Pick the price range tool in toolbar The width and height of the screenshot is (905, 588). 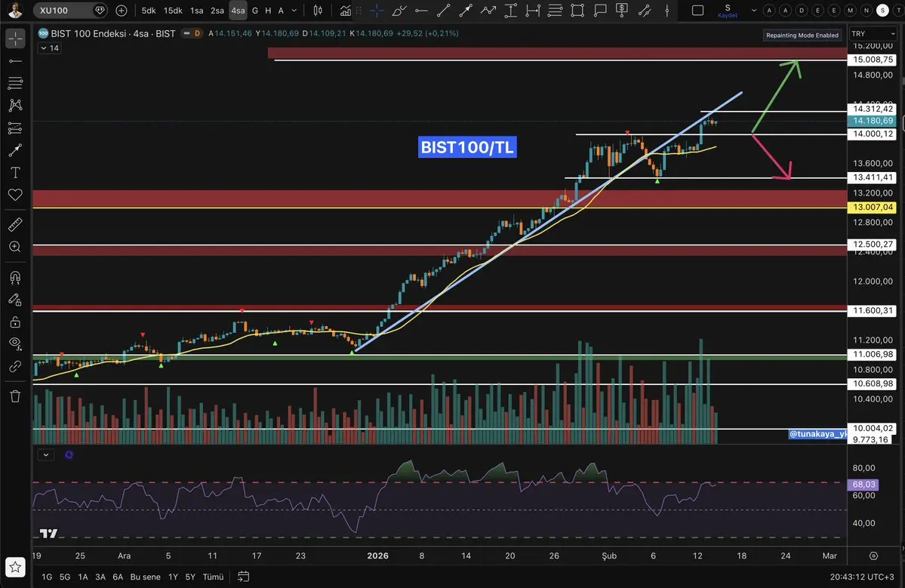511,11
